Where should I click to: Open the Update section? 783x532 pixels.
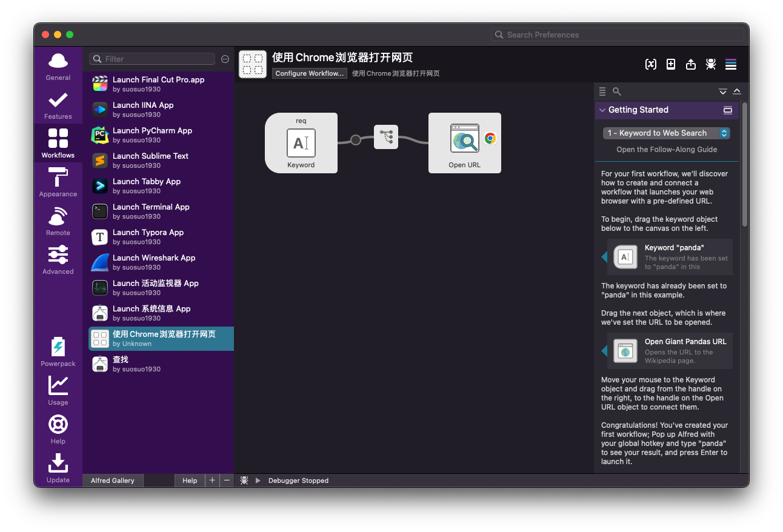click(58, 469)
